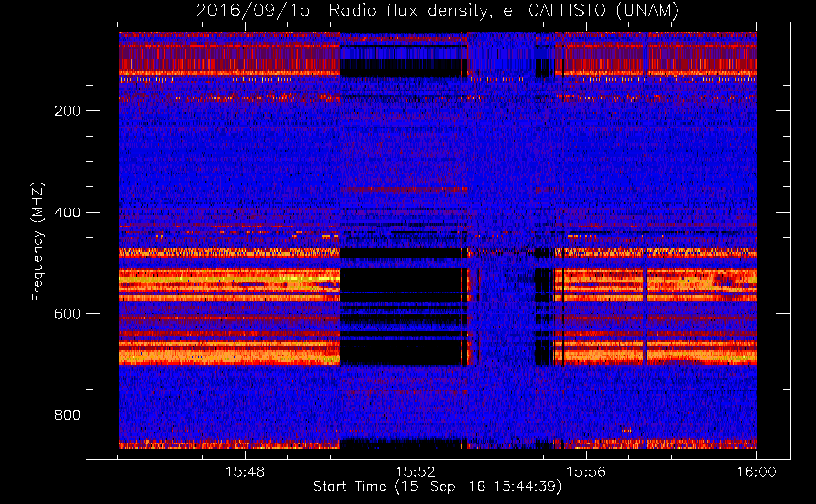Click the plot title '2016/09/15 Radio flux density, e-CALLISTO (UNAM)'
816x504 pixels.
pyautogui.click(x=437, y=10)
